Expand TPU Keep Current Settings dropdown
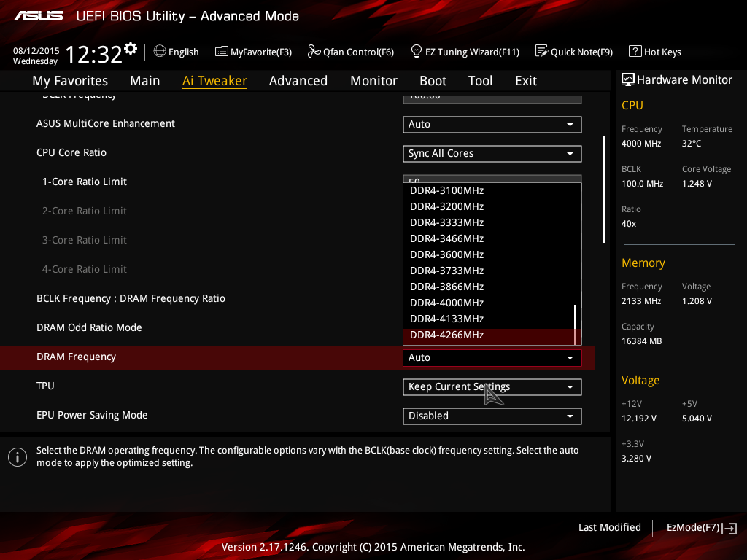 [492, 386]
